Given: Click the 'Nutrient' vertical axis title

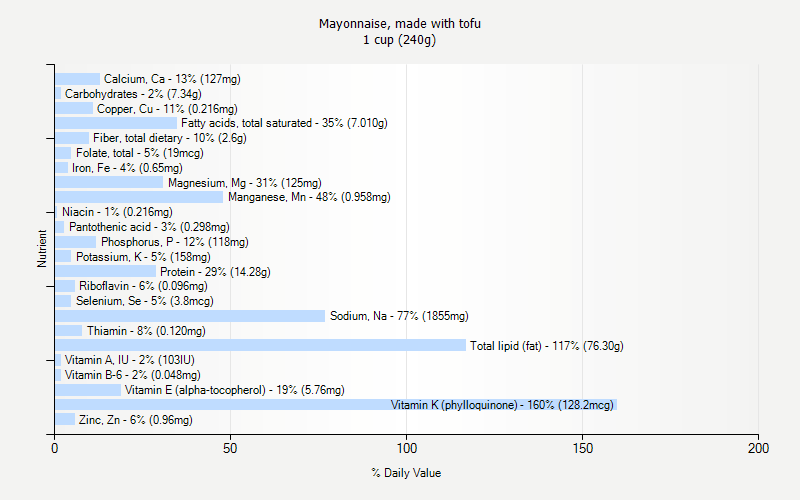Looking at the screenshot, I should 42,248.
